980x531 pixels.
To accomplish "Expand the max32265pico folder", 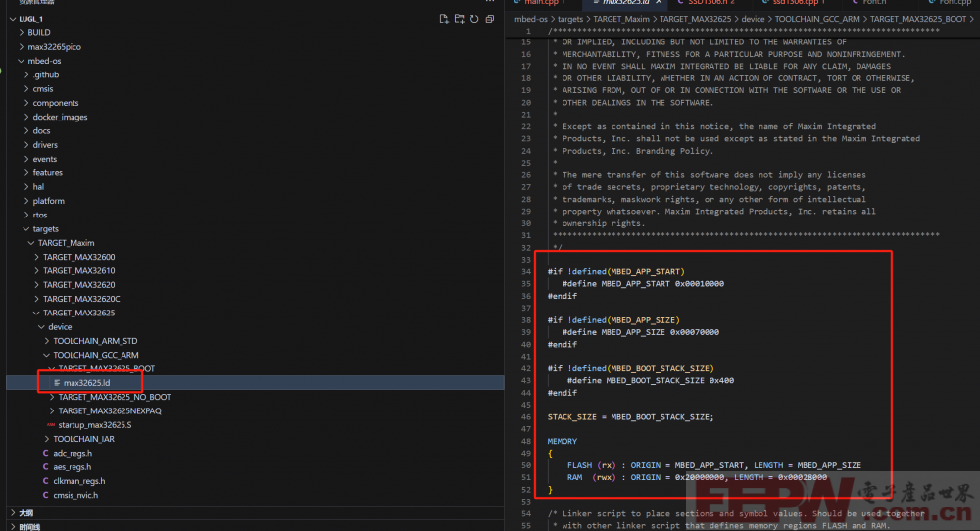I will point(22,47).
